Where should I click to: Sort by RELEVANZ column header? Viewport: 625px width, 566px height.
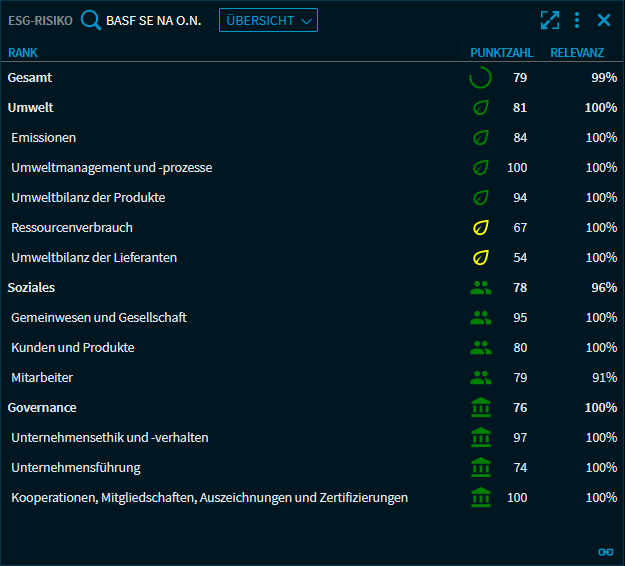point(577,52)
